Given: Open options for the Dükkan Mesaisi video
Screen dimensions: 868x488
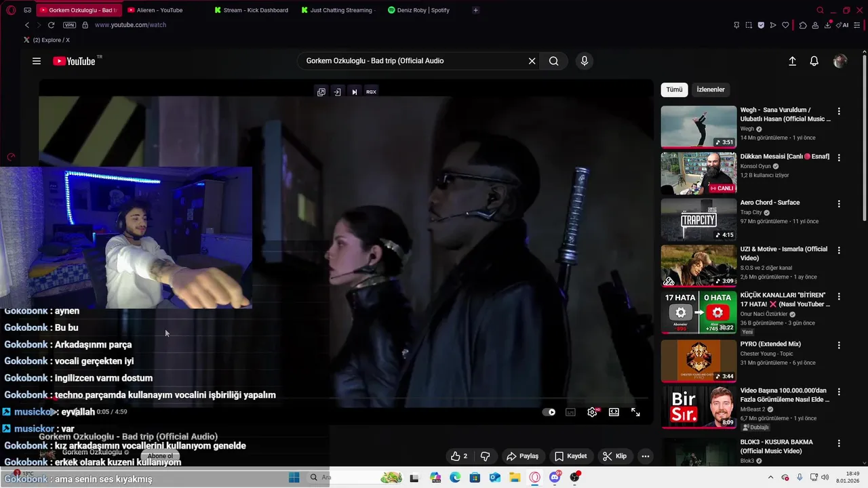Looking at the screenshot, I should [839, 157].
